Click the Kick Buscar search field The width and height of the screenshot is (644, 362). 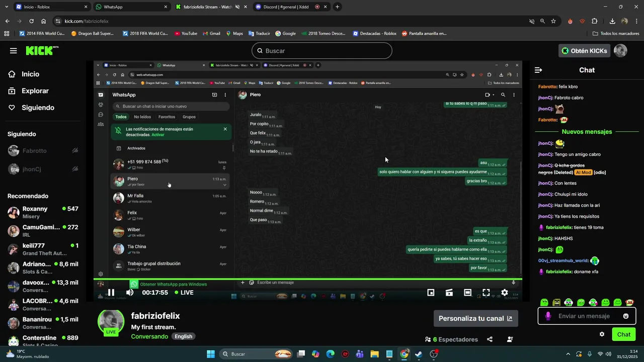[x=321, y=51]
